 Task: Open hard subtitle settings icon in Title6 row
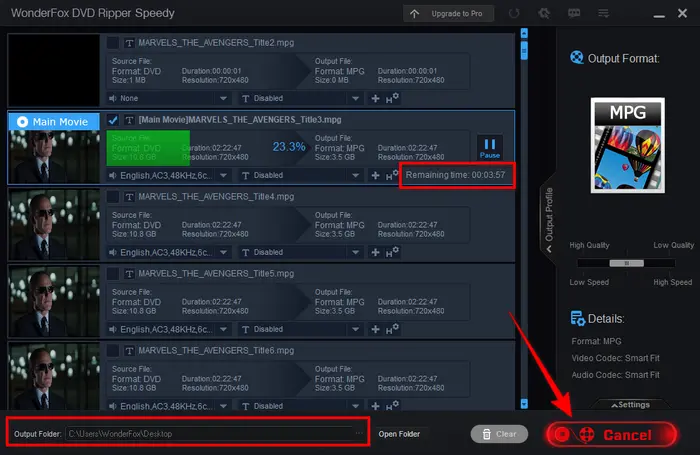tap(392, 405)
